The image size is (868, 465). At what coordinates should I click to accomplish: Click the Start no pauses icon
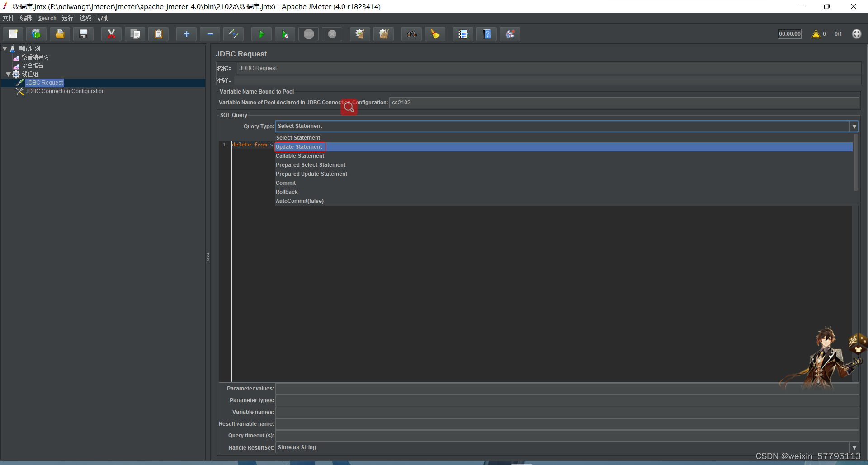(285, 34)
